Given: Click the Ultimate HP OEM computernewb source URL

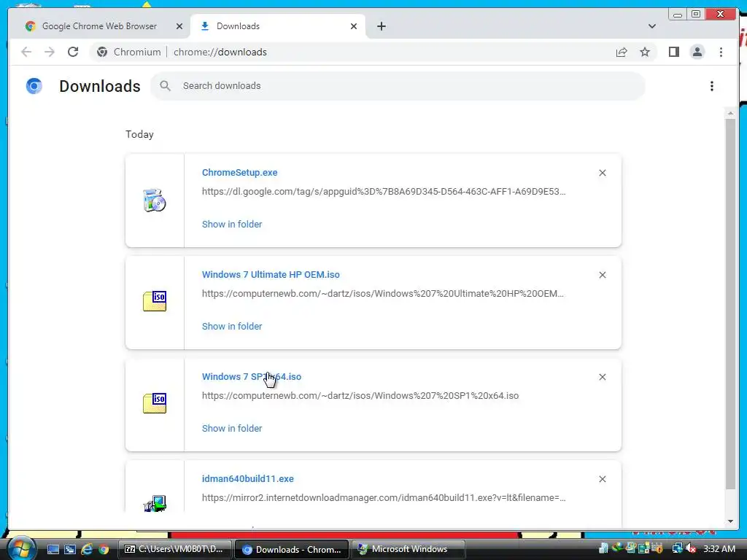Looking at the screenshot, I should (x=382, y=293).
